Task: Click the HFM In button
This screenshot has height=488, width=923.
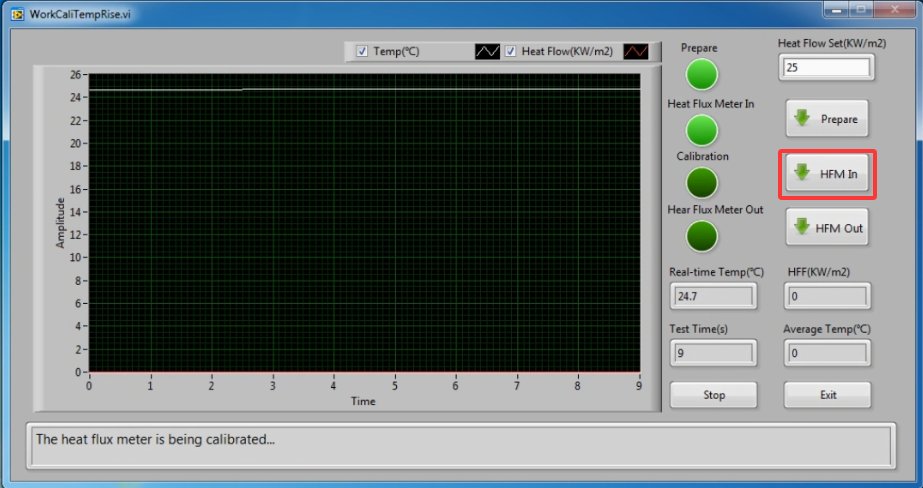Action: click(x=826, y=174)
